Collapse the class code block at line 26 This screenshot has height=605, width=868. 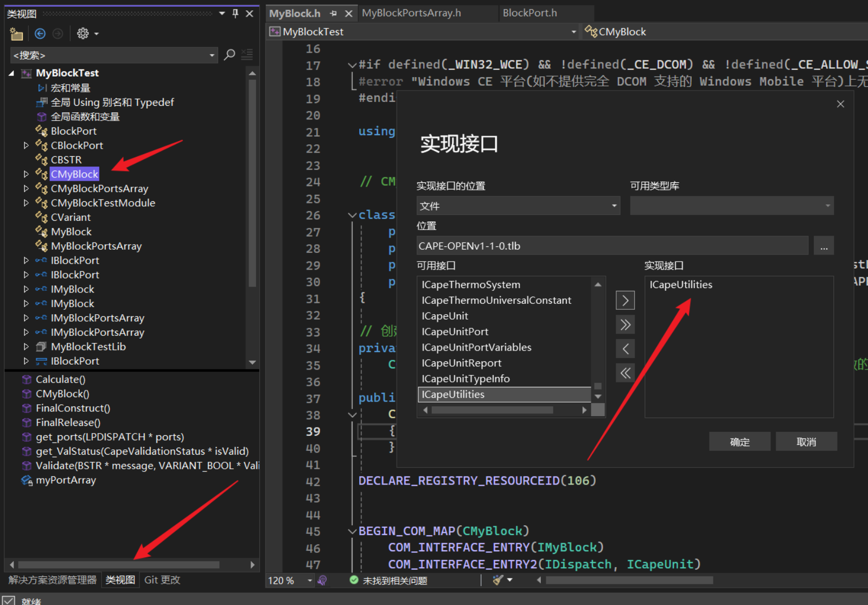coord(352,215)
